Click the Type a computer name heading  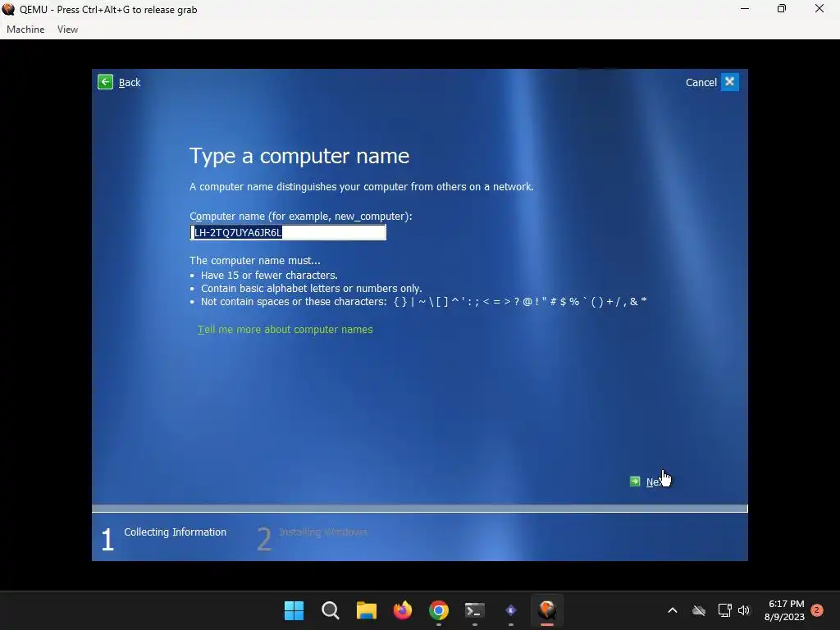[x=299, y=156]
